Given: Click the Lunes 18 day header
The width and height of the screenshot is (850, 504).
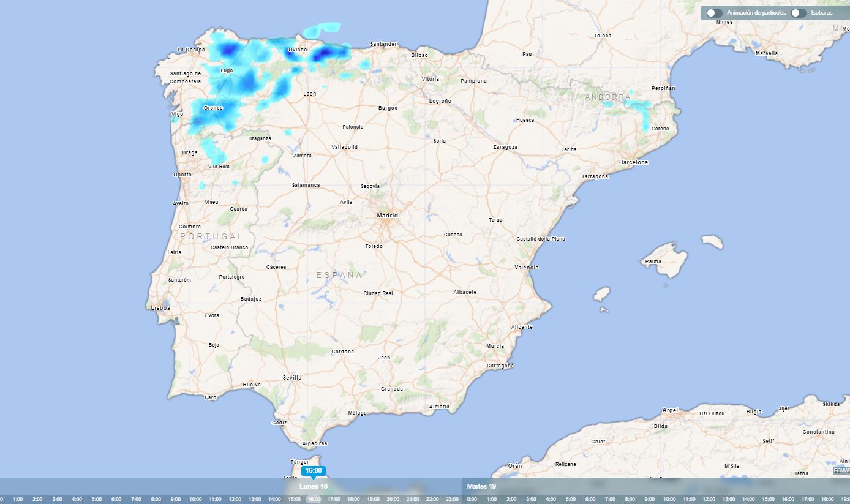Looking at the screenshot, I should pos(313,486).
